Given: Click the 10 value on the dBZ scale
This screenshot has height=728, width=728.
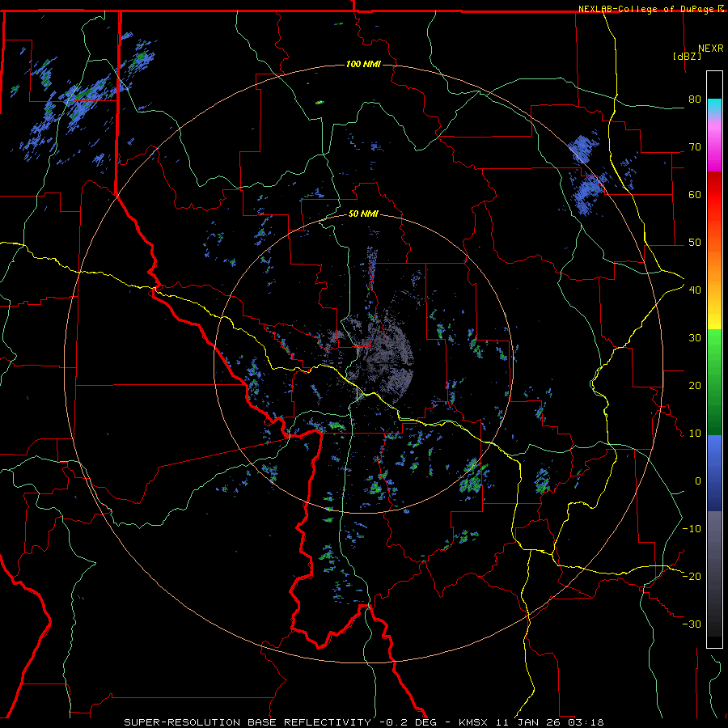Looking at the screenshot, I should click(x=695, y=434).
